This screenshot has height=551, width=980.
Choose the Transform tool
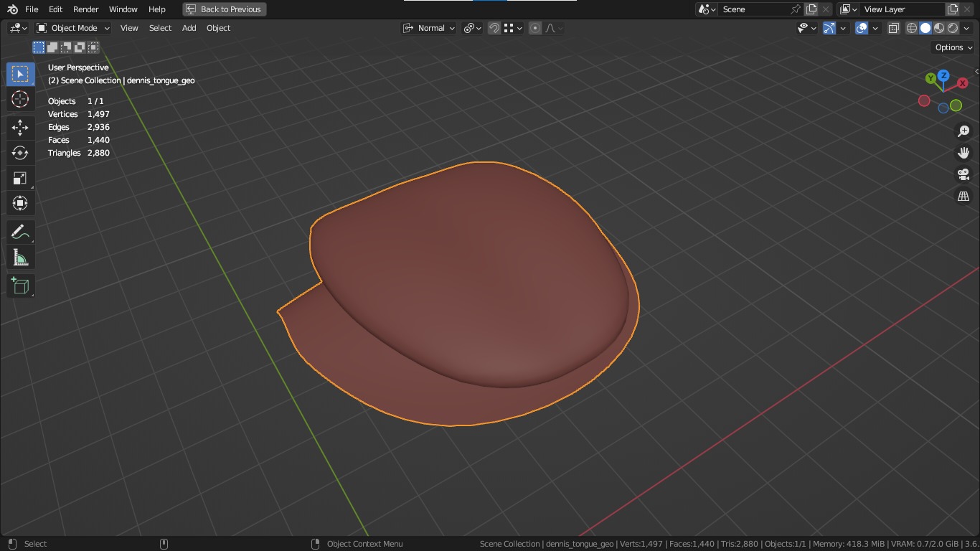point(20,203)
